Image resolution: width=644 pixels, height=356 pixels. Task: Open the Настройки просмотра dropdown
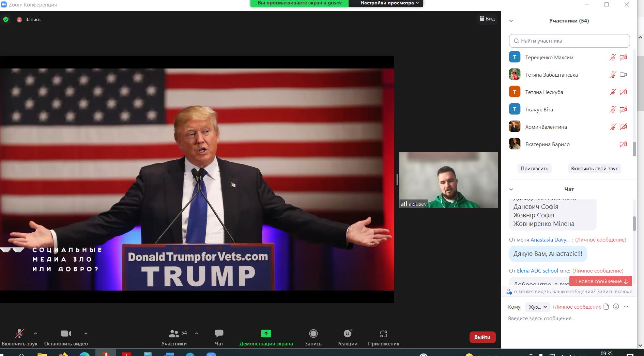tap(389, 3)
